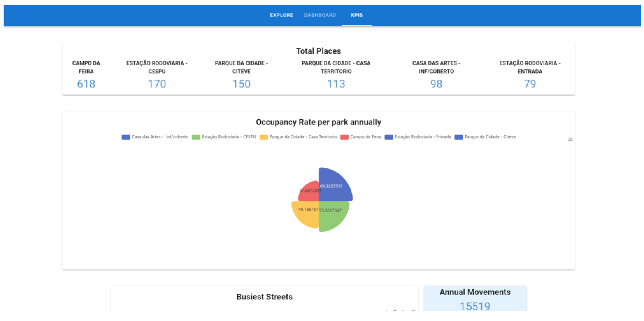Toggle Estação Rodoviaria - CESPU legend entry
The image size is (644, 321).
pyautogui.click(x=224, y=137)
